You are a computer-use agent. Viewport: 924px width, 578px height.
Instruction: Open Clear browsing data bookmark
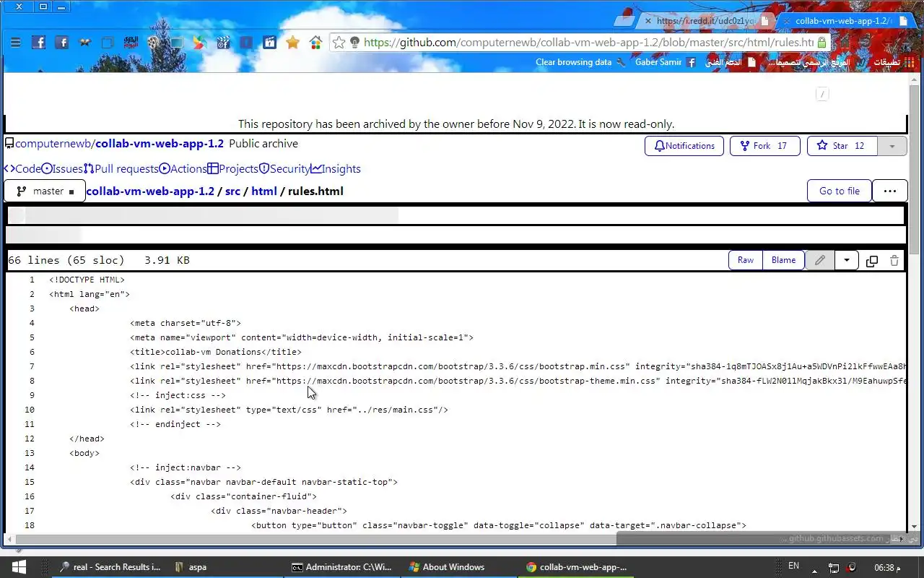[581, 62]
